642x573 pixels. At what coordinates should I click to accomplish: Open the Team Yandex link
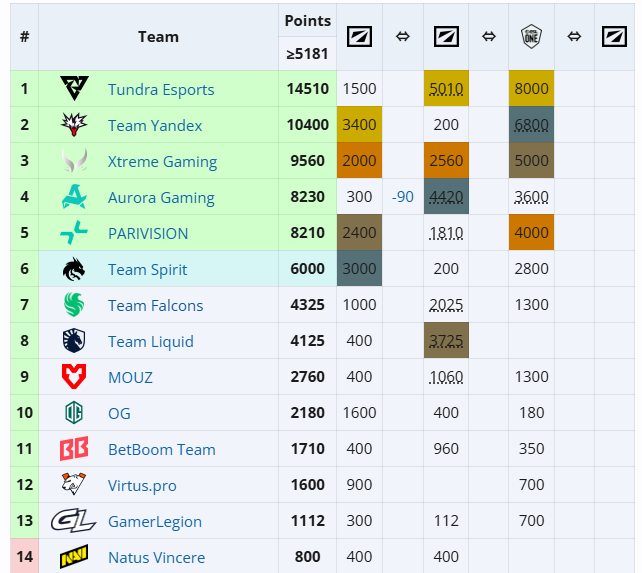tap(155, 125)
